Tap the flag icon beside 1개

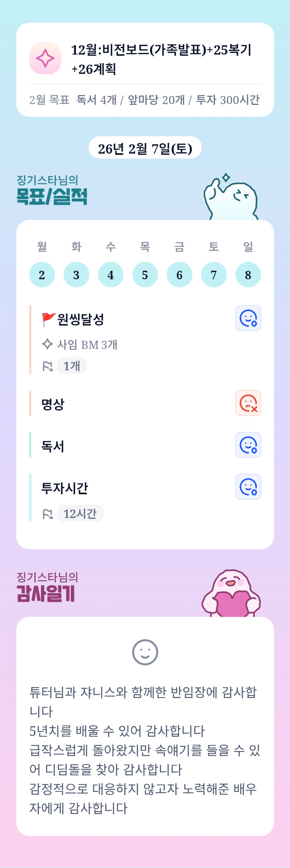[x=47, y=366]
